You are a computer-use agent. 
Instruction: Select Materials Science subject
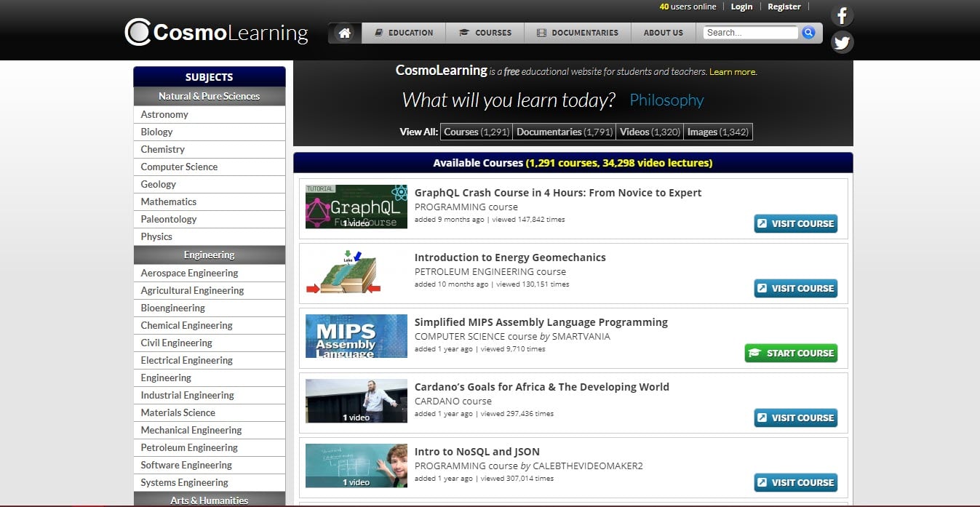(x=210, y=412)
